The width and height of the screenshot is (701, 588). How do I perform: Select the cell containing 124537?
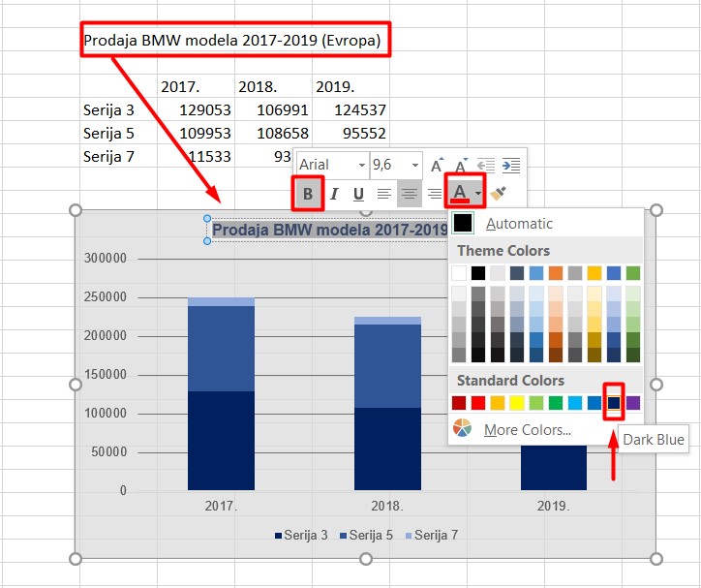pyautogui.click(x=350, y=109)
